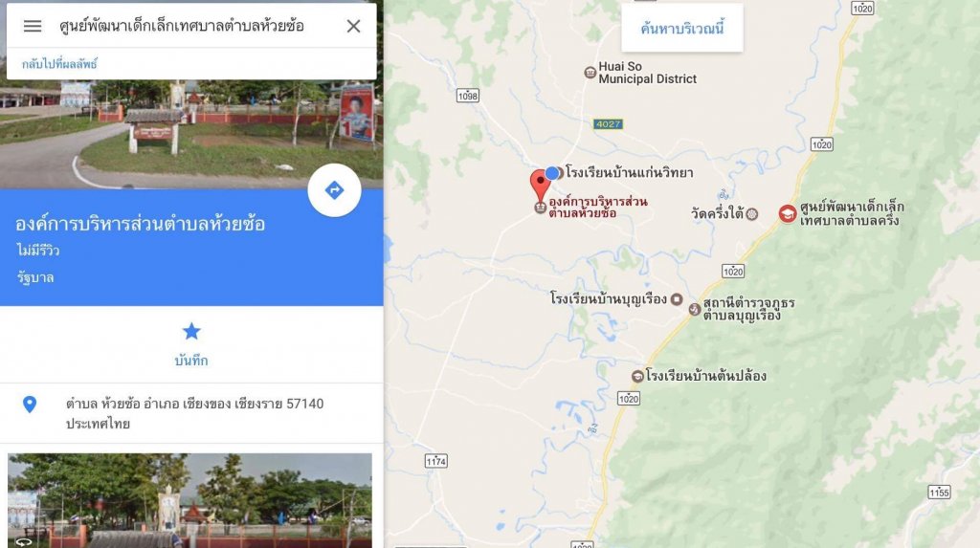This screenshot has width=980, height=548.
Task: Click the red map pin marker
Action: [540, 185]
